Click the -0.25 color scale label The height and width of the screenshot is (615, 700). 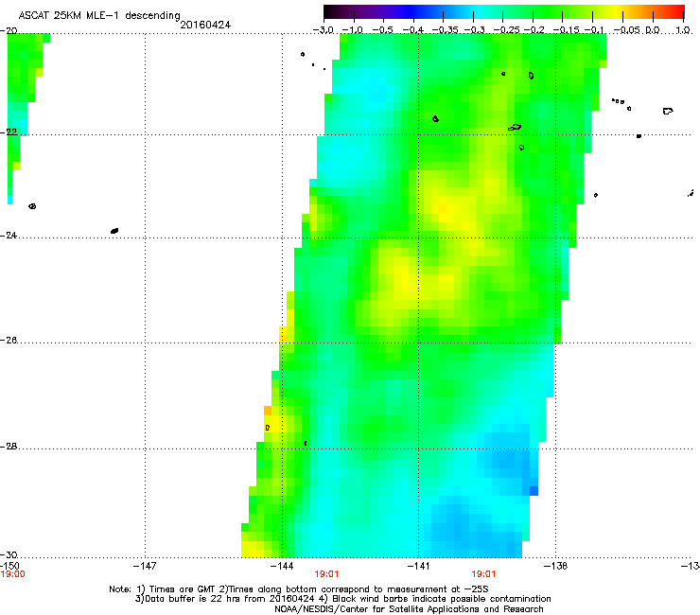click(507, 30)
